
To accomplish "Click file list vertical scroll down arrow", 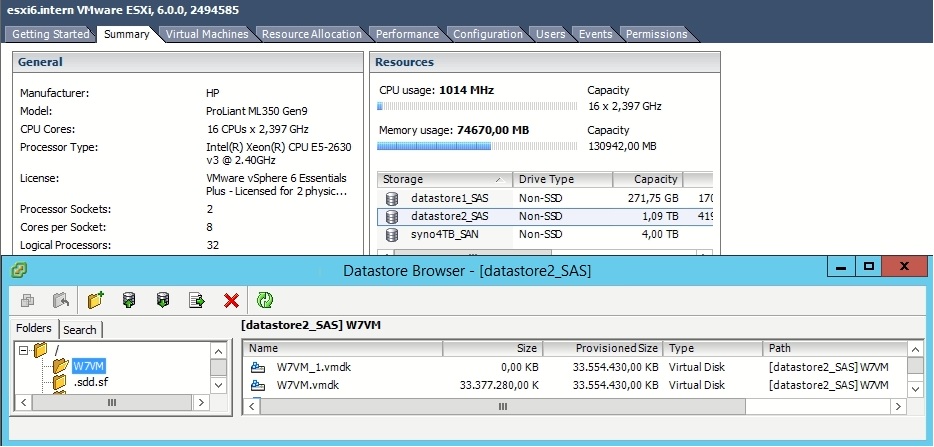I will tap(916, 389).
